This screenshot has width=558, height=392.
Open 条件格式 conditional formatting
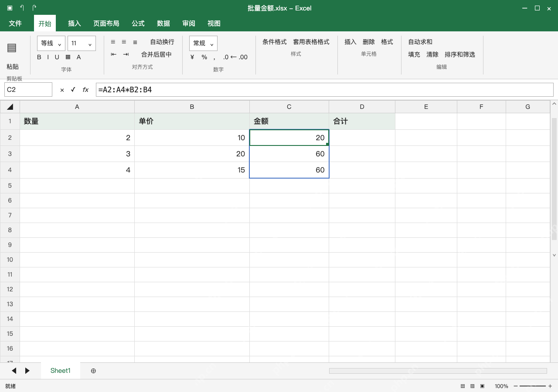[275, 42]
